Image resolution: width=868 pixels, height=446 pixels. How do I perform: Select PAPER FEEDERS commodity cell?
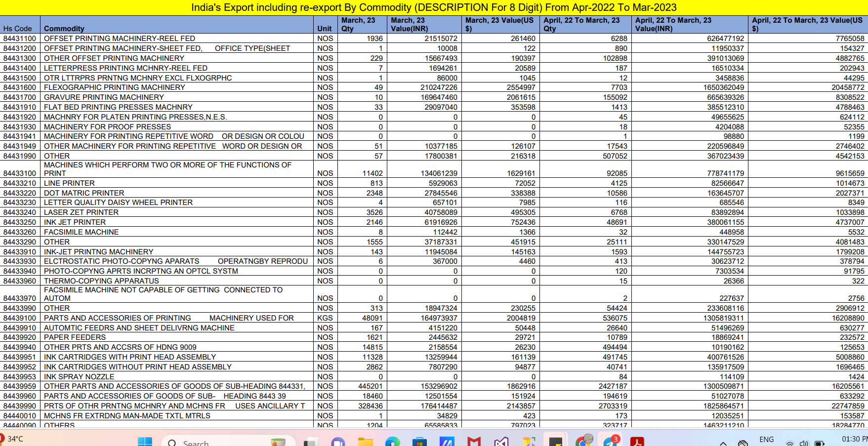(x=176, y=337)
